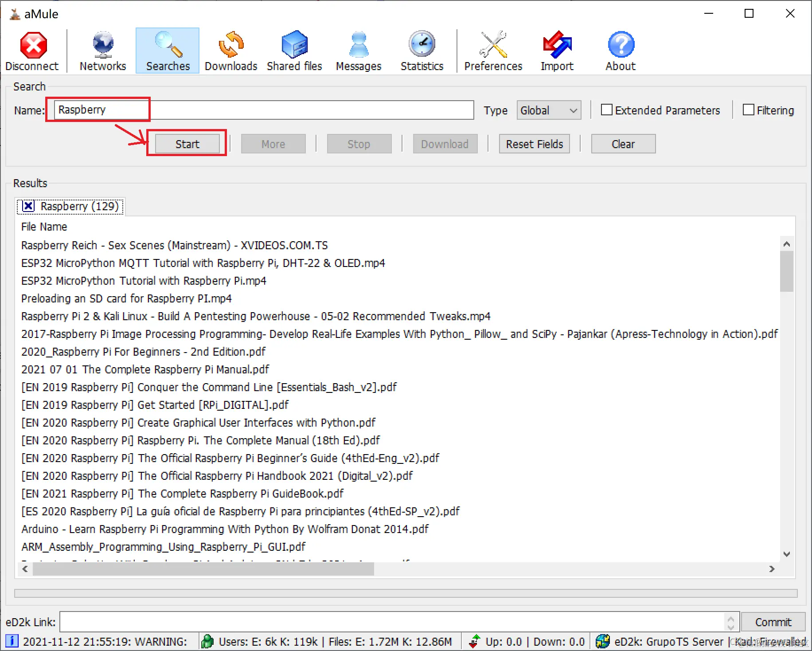Click the Commit button
This screenshot has width=812, height=651.
pyautogui.click(x=773, y=622)
